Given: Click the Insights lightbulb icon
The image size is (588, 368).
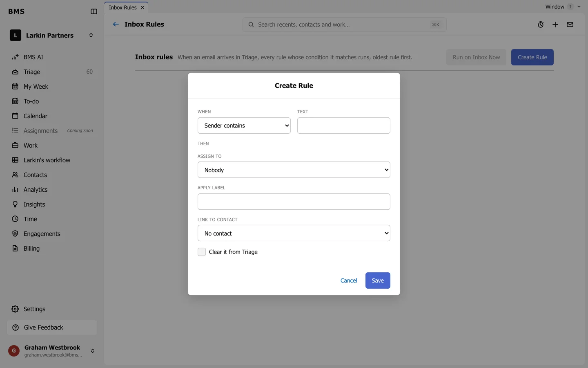Looking at the screenshot, I should 15,204.
